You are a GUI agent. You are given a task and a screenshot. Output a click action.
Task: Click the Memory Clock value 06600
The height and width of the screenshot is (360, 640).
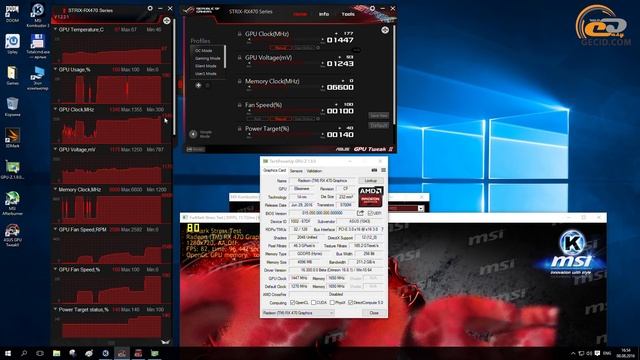pos(340,87)
